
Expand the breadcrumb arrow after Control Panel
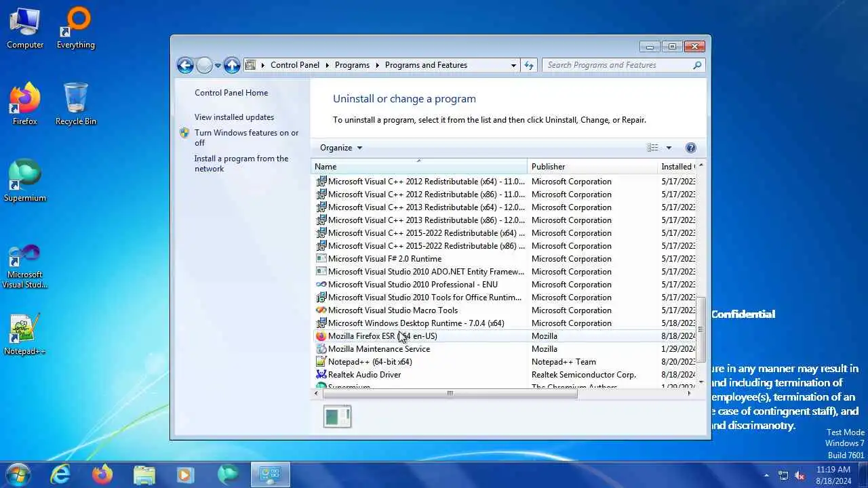[x=327, y=65]
